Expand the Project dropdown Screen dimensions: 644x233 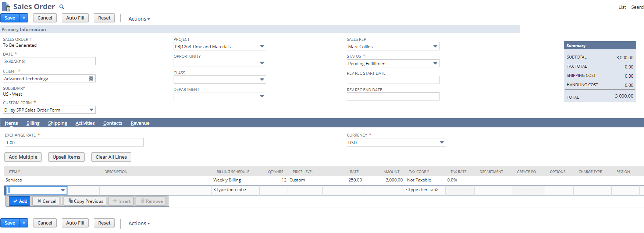262,46
